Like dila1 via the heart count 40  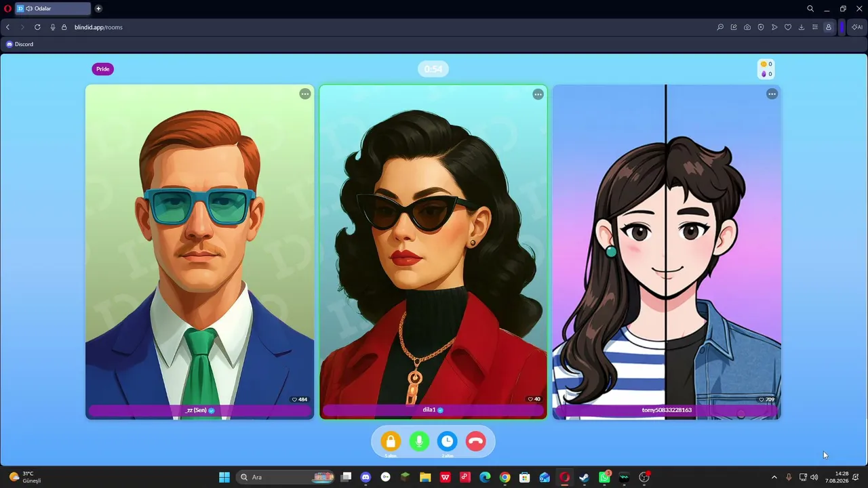[x=534, y=399]
